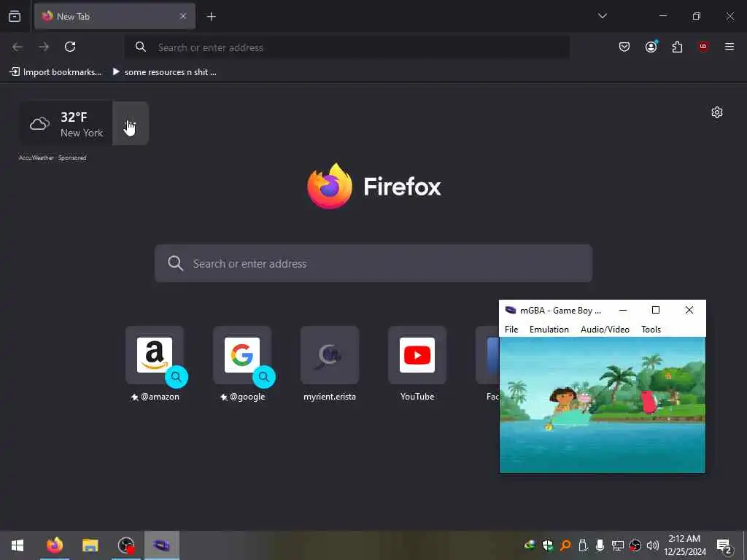Open the New York weather widget
The image size is (747, 560).
coord(66,124)
